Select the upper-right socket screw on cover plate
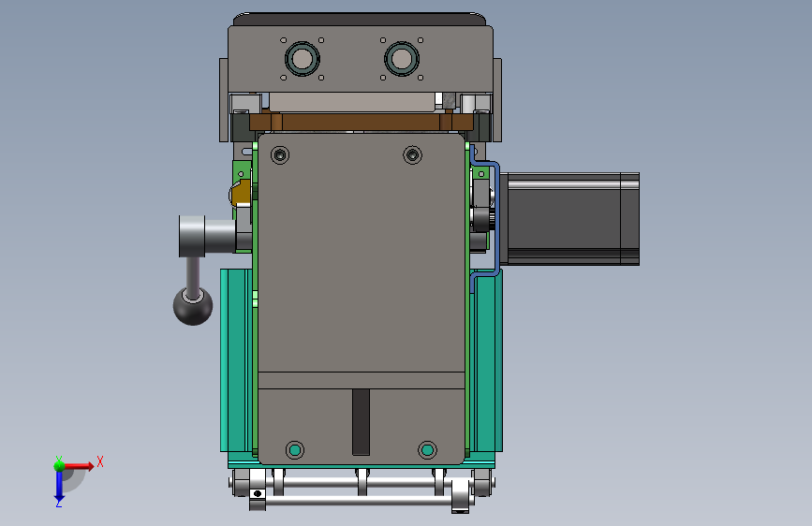This screenshot has width=812, height=526. pyautogui.click(x=412, y=154)
